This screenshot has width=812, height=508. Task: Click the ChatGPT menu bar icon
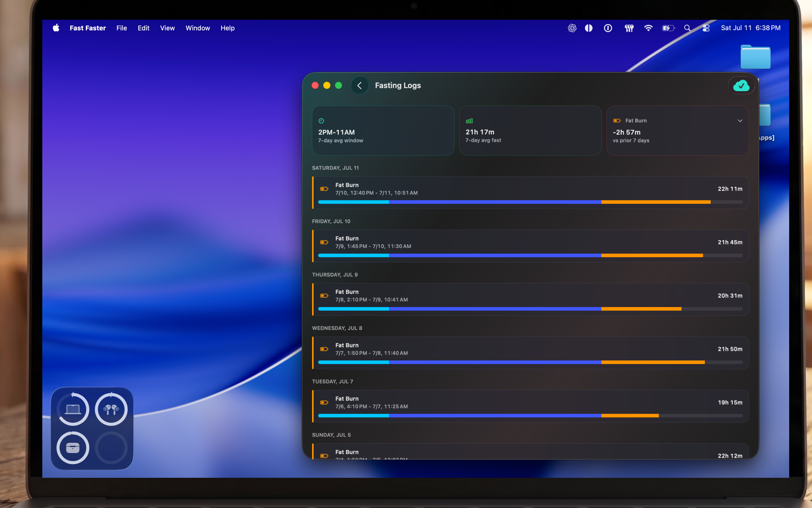pos(572,28)
